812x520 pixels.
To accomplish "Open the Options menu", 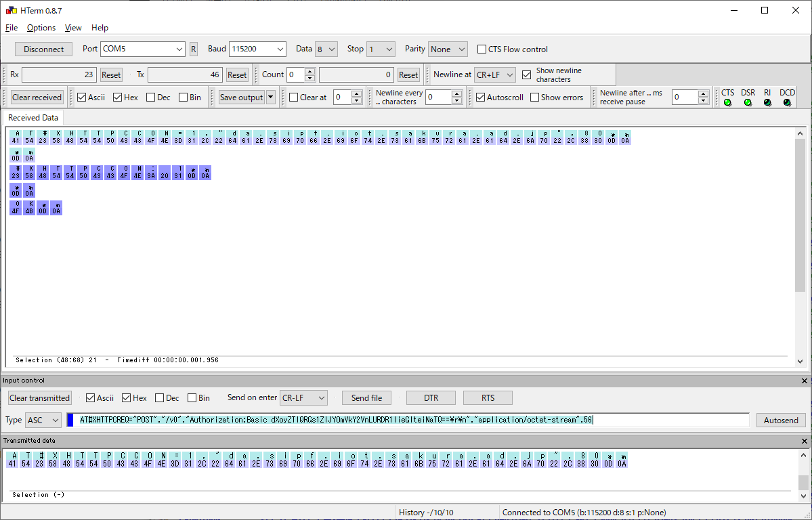I will point(41,28).
